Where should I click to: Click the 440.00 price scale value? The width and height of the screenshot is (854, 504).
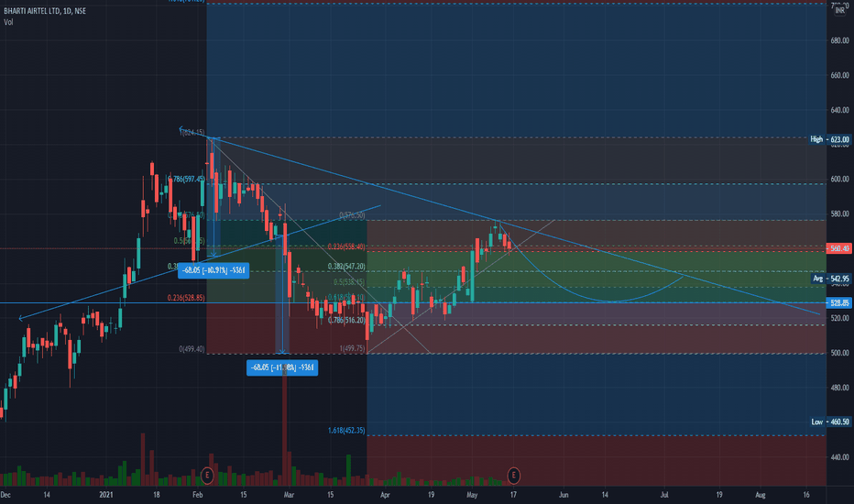click(839, 457)
